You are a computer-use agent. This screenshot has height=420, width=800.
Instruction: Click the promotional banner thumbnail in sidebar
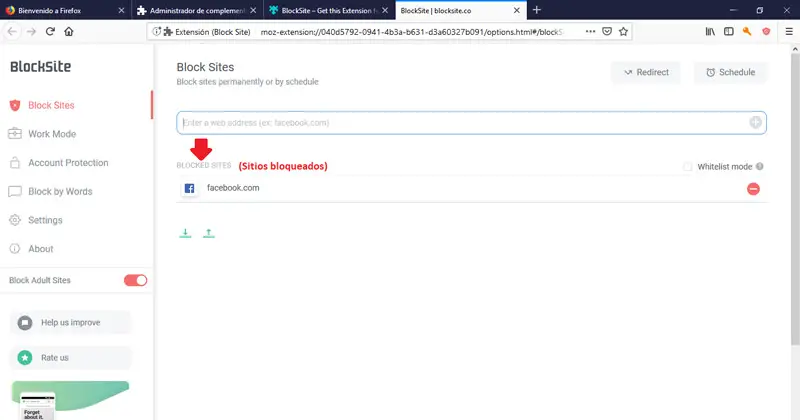pyautogui.click(x=70, y=400)
